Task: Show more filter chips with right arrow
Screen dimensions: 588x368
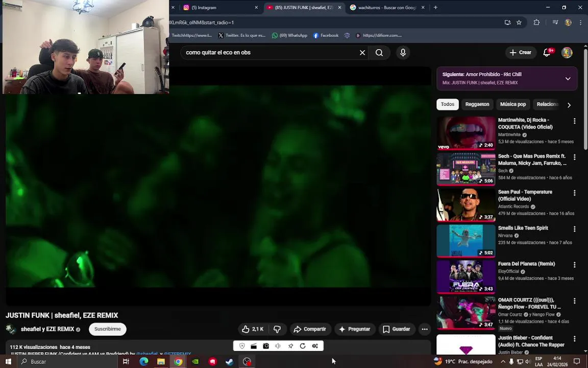Action: pos(569,105)
